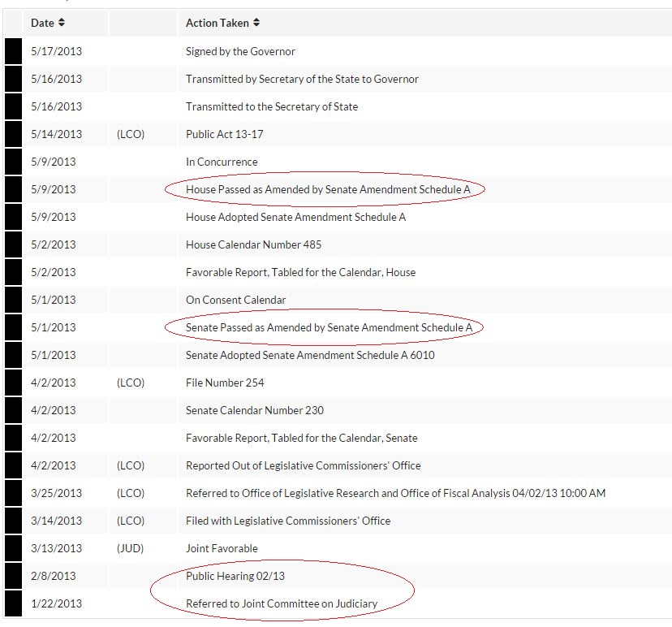Click Referred to Joint Committee on Judiciary
Image resolution: width=672 pixels, height=627 pixels.
(x=281, y=603)
